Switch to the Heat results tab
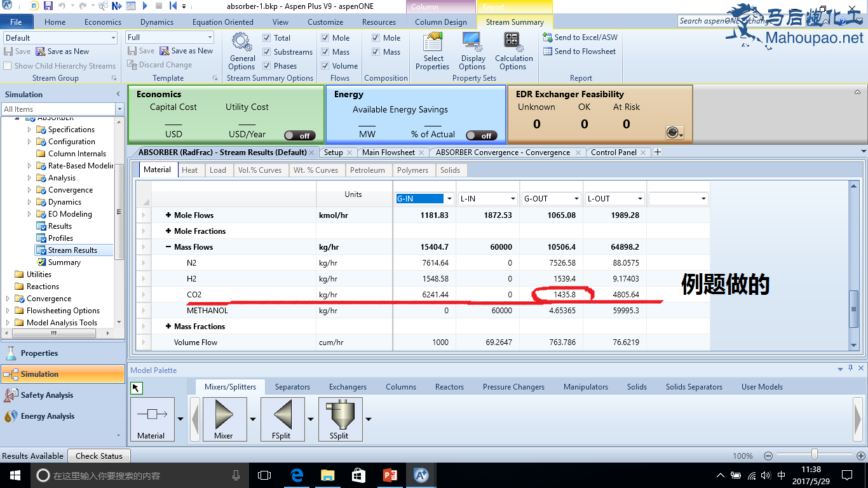Image resolution: width=868 pixels, height=488 pixels. pyautogui.click(x=189, y=170)
